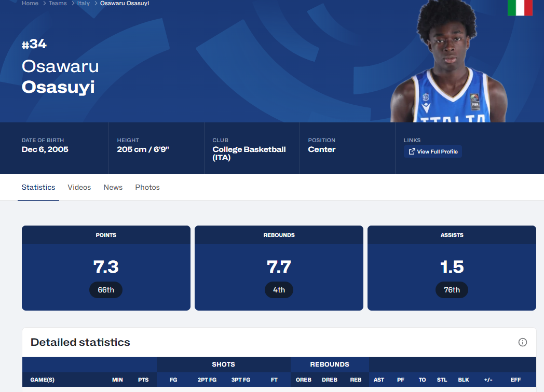
Task: Click the FG column header
Action: point(173,380)
